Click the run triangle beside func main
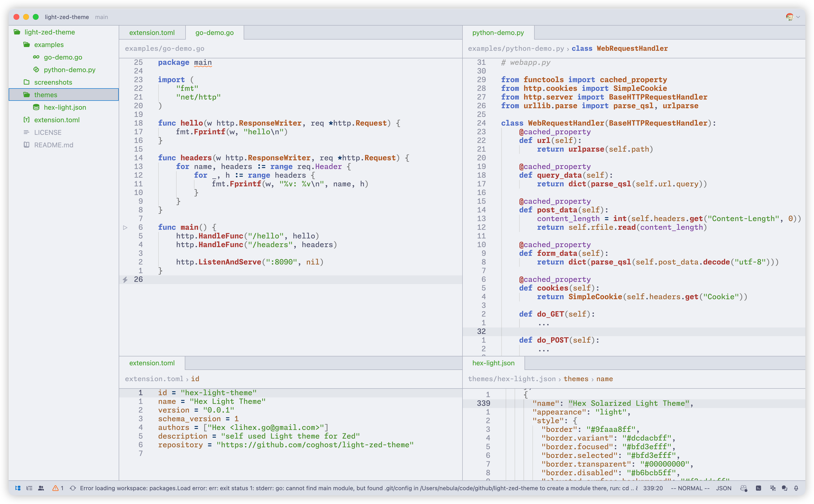Viewport: 814px width, 504px height. (125, 227)
